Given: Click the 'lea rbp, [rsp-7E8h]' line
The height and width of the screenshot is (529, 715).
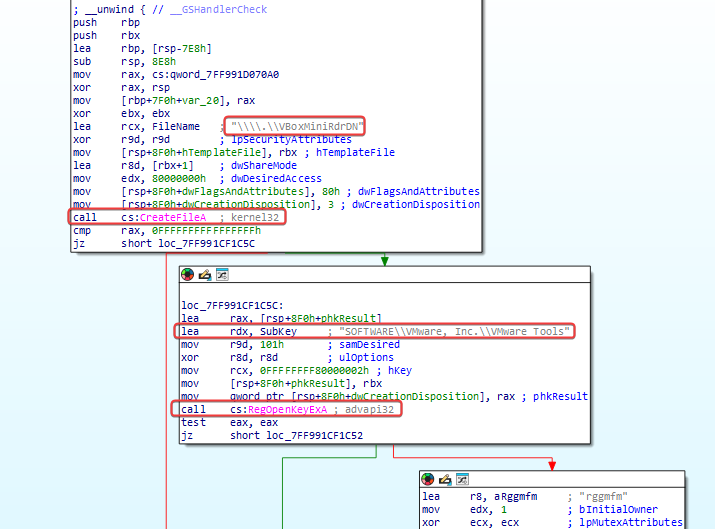Looking at the screenshot, I should tap(142, 48).
